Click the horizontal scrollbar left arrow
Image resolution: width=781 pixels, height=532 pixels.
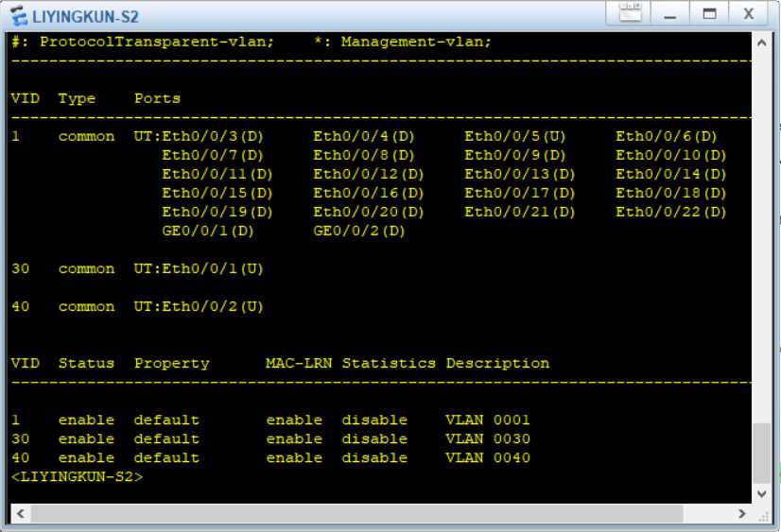click(21, 513)
